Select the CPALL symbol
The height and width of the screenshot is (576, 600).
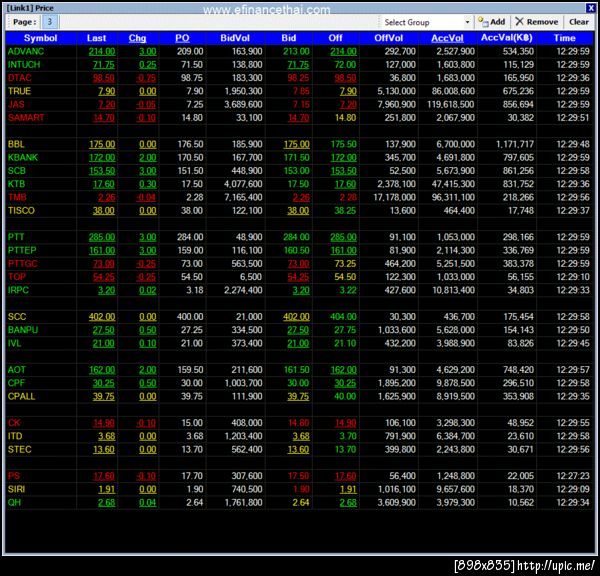point(21,396)
